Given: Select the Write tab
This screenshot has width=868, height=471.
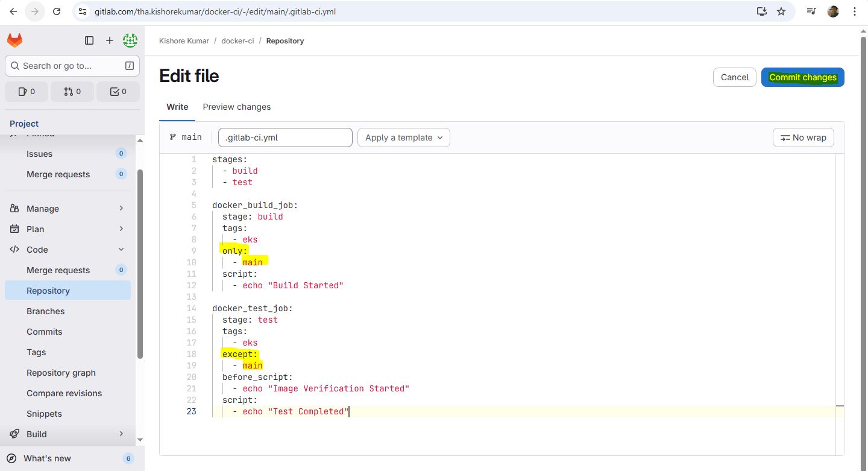Looking at the screenshot, I should tap(177, 107).
